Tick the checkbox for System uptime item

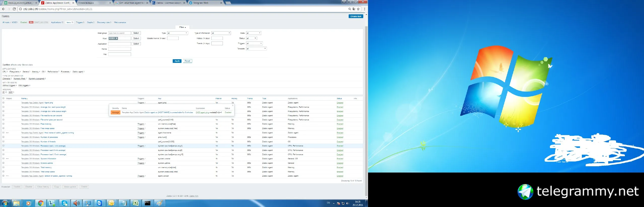[4, 163]
